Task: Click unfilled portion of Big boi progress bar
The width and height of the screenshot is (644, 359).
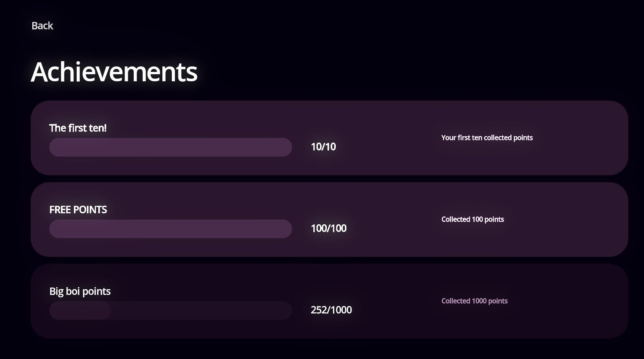Action: [201, 311]
